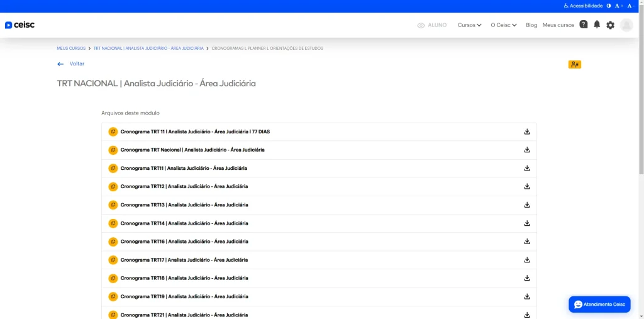Download Cronograma TRT 11 77 DIAS file

tap(527, 132)
